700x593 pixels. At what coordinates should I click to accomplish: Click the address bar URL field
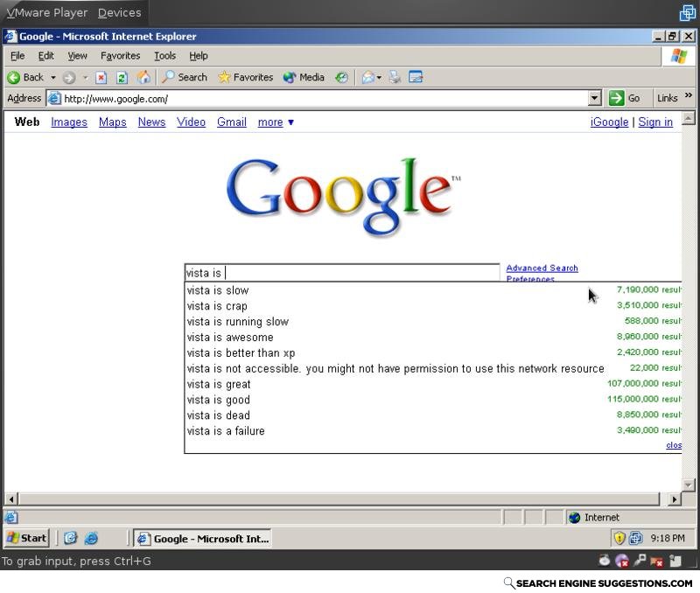325,99
